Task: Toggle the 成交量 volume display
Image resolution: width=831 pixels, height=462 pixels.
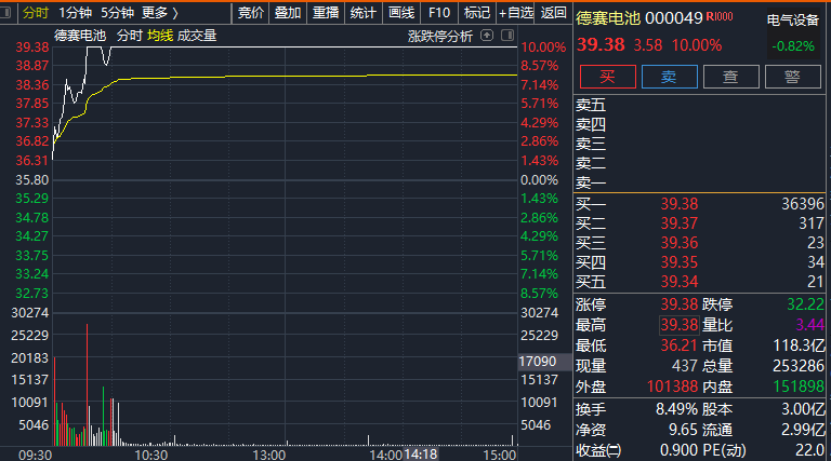Action: (197, 36)
